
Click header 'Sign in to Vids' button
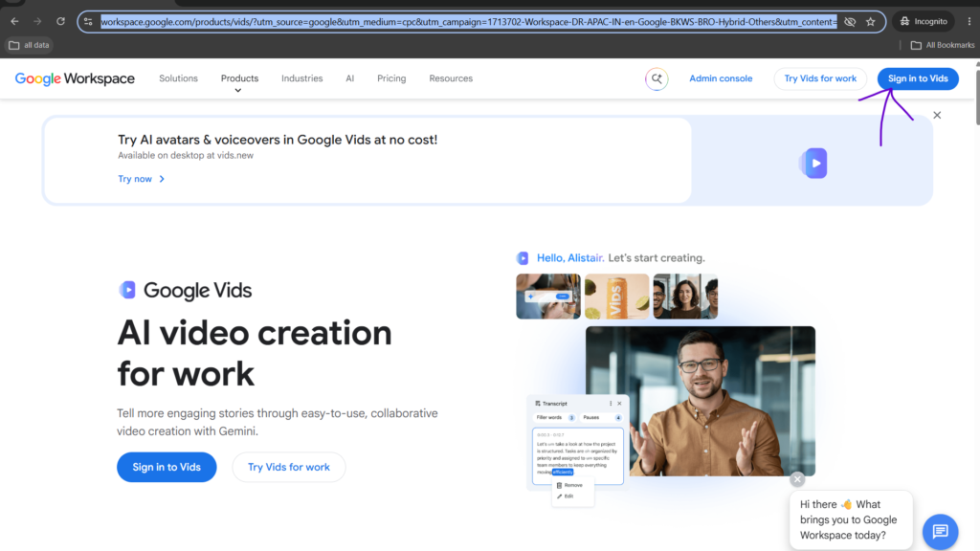point(918,78)
